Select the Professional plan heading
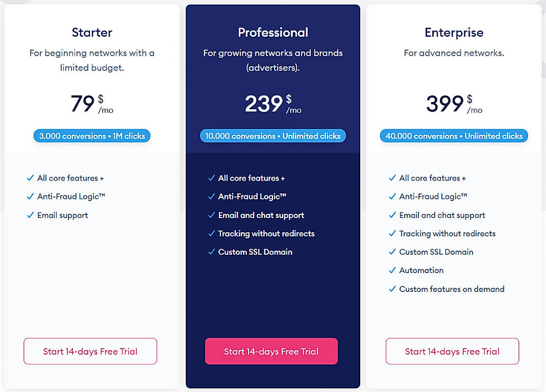Screen dimensions: 546x392 click(273, 32)
